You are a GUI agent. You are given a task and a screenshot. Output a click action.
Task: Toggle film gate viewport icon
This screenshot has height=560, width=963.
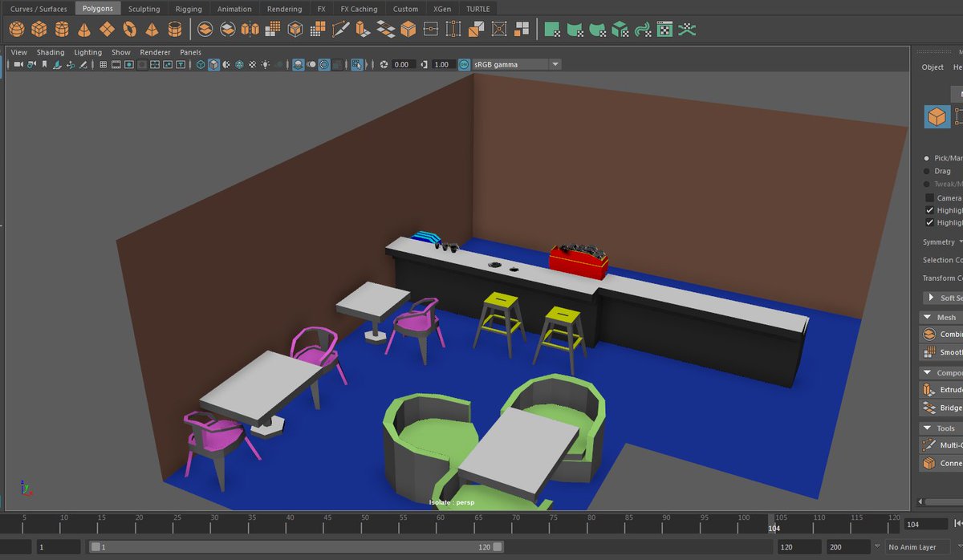pyautogui.click(x=115, y=64)
